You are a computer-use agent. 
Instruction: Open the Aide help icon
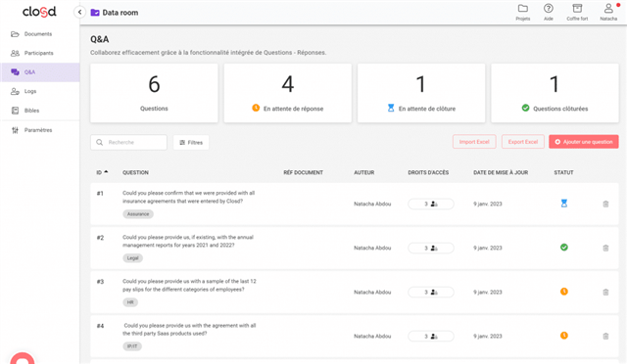(549, 9)
